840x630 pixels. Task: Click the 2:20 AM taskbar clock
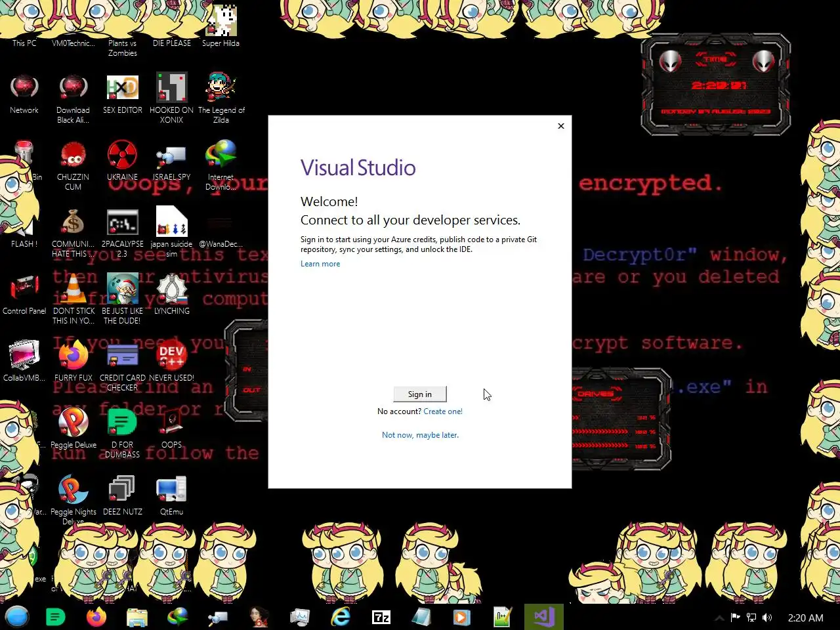pos(805,618)
